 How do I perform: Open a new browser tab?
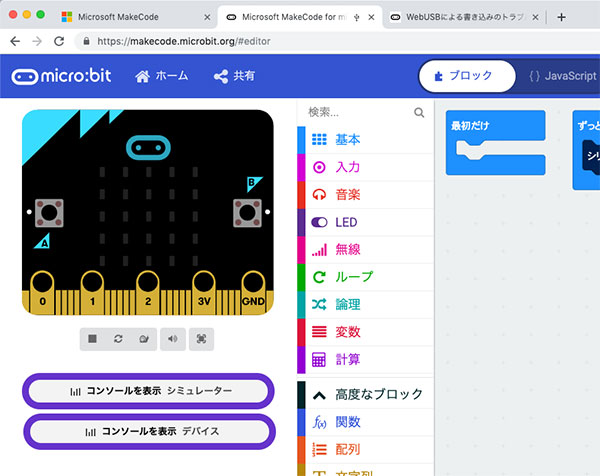[561, 17]
